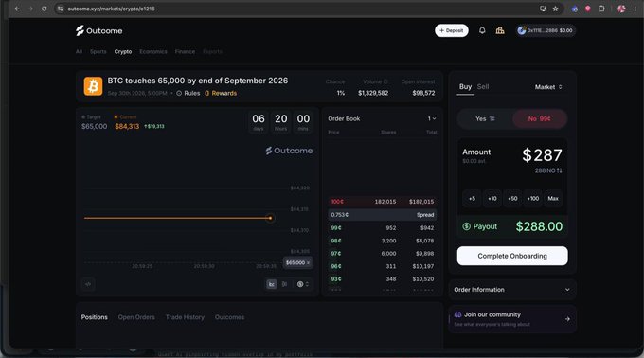The height and width of the screenshot is (358, 644).
Task: Open the Join our community card
Action: click(512, 319)
